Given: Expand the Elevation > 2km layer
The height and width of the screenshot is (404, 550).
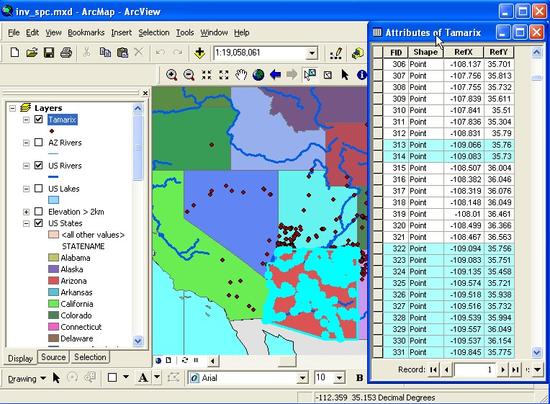Looking at the screenshot, I should click(26, 212).
